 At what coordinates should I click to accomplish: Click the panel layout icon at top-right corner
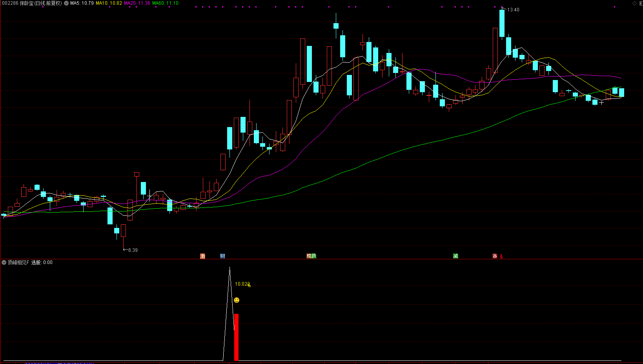640,3
